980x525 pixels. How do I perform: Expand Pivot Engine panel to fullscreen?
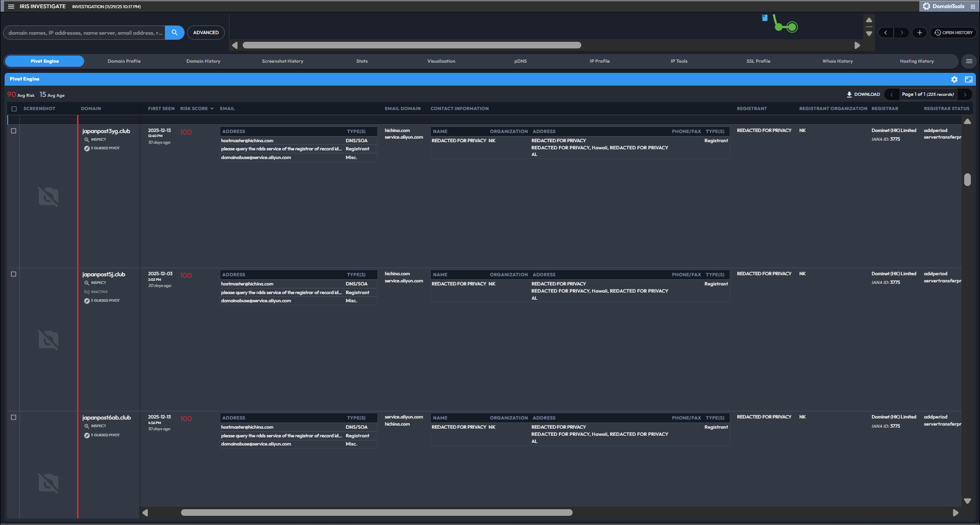click(968, 80)
